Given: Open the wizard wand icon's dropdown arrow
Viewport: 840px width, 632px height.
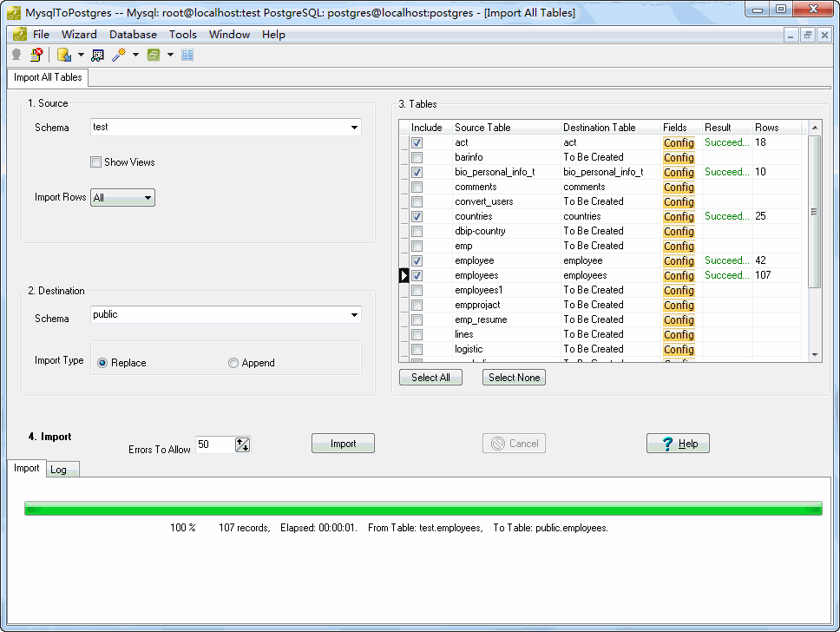Looking at the screenshot, I should [135, 55].
